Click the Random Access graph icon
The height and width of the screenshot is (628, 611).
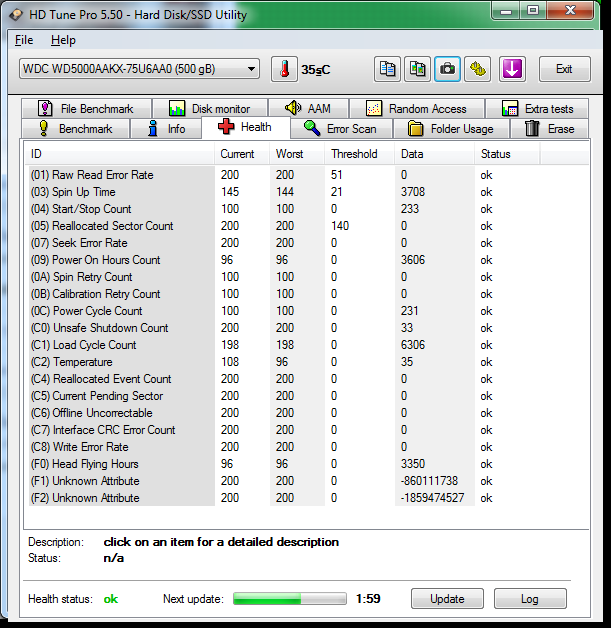[x=374, y=108]
